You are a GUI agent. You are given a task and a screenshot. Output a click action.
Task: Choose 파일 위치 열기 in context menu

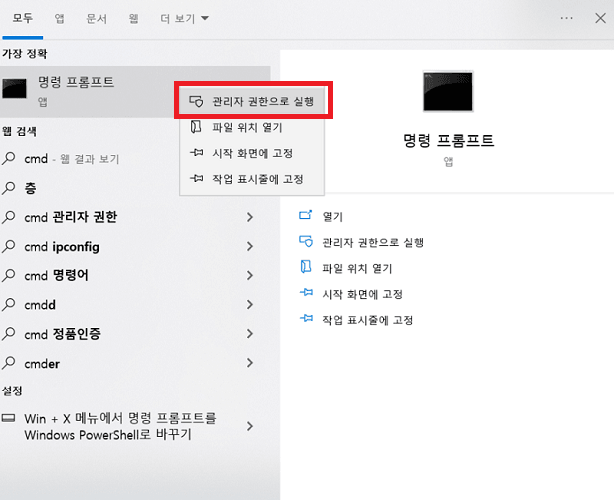click(253, 127)
